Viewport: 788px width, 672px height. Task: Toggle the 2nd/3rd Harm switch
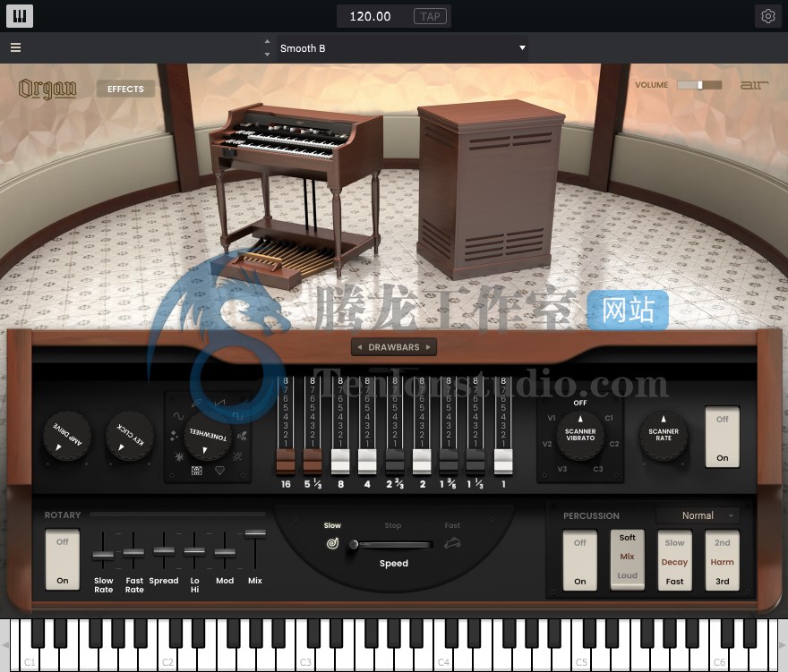[722, 561]
